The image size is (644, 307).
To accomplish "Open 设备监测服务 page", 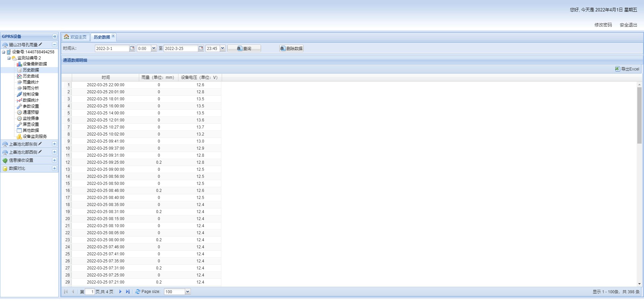I will (35, 137).
